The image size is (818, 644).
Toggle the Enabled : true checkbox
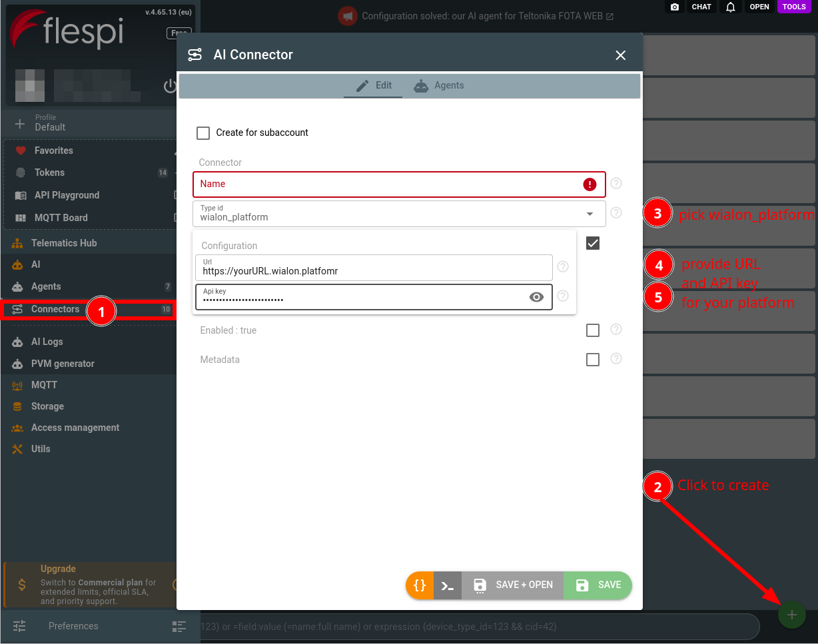(x=593, y=330)
